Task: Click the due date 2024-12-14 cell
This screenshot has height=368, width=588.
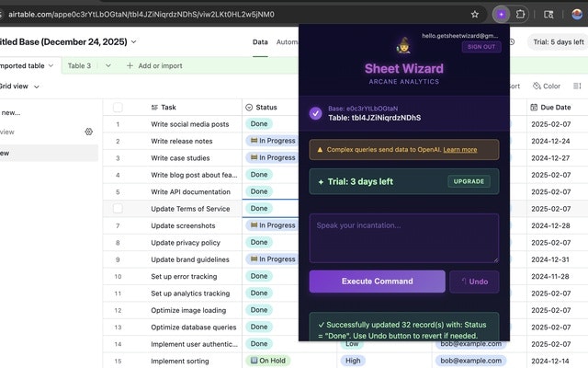Action: click(x=549, y=361)
